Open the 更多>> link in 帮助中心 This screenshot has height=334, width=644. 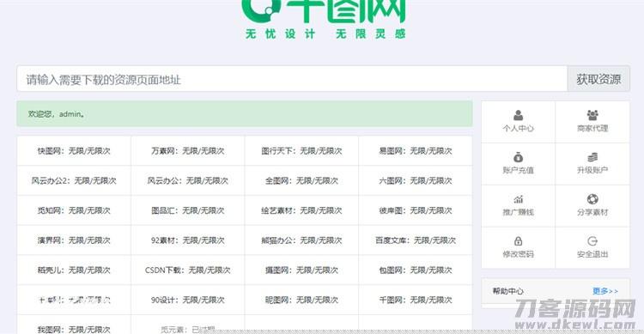click(605, 291)
